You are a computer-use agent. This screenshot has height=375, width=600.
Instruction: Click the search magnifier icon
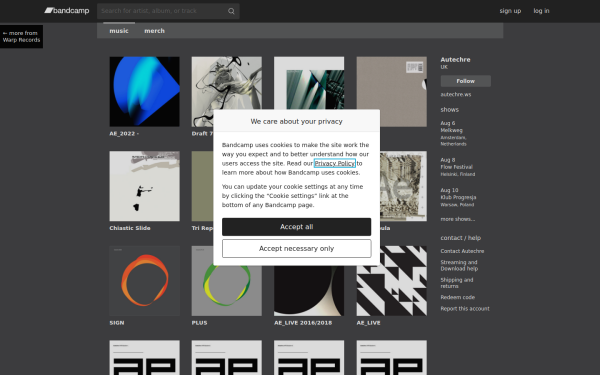pyautogui.click(x=231, y=11)
